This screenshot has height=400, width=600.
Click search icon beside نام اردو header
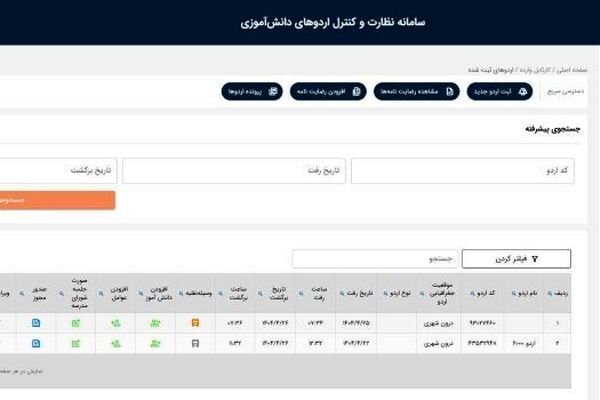[514, 294]
